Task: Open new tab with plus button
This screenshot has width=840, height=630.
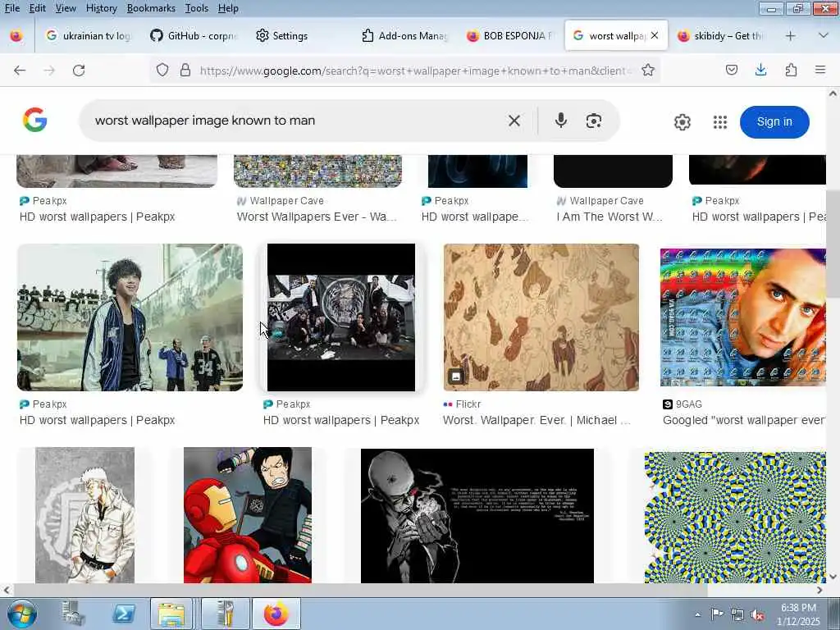Action: (790, 36)
